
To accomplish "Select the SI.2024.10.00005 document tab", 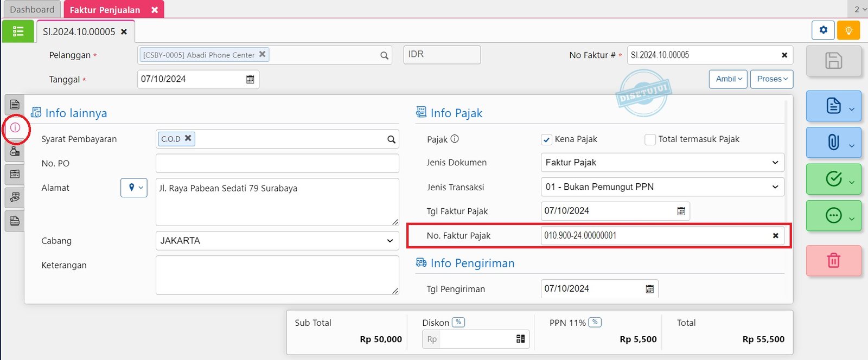I will 79,32.
